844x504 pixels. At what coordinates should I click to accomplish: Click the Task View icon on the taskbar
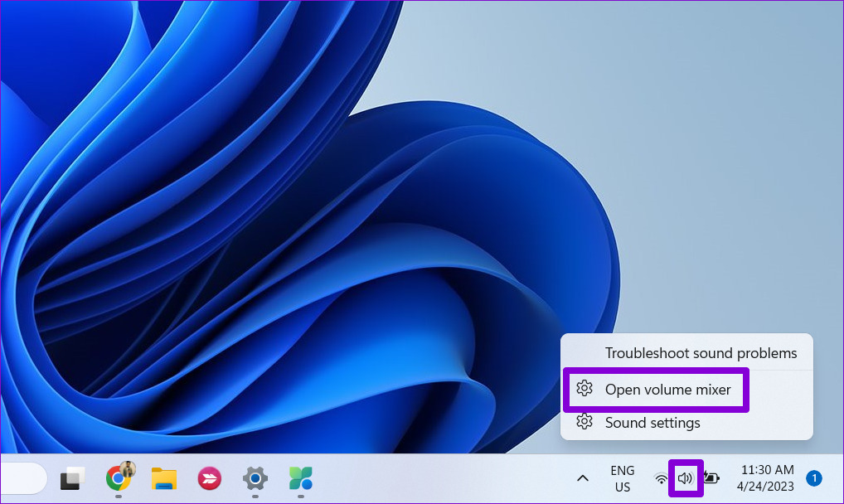tap(70, 477)
